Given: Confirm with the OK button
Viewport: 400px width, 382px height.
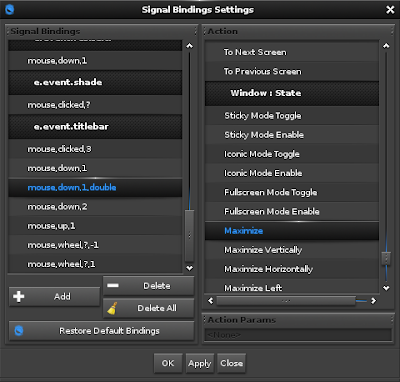Looking at the screenshot, I should [168, 363].
